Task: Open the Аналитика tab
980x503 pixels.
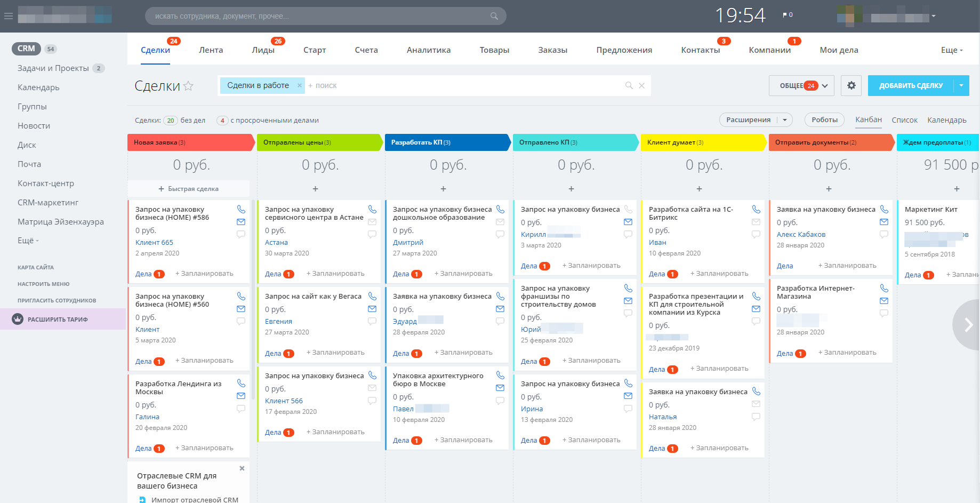Action: (x=428, y=50)
